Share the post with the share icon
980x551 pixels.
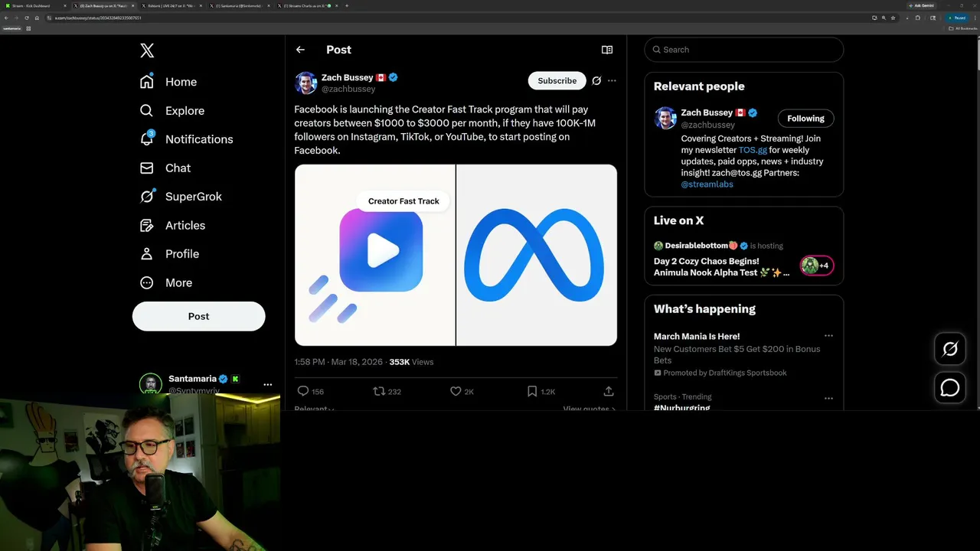pos(609,391)
